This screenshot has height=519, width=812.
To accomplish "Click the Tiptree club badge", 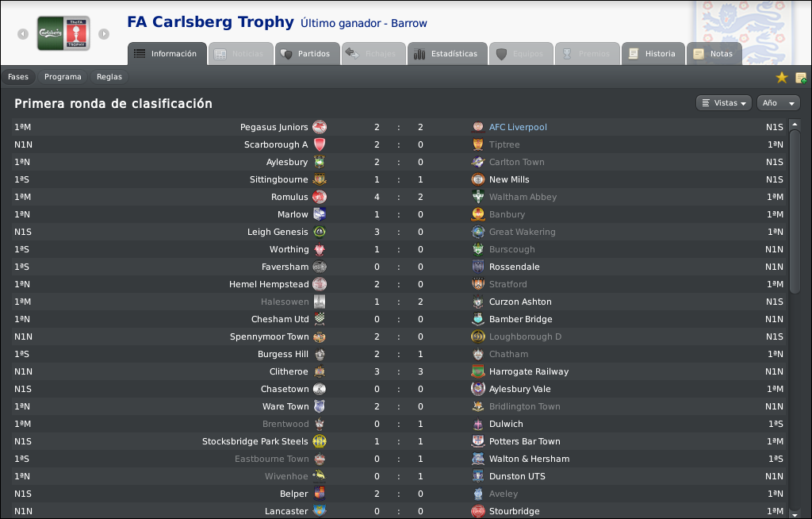I will [x=478, y=144].
